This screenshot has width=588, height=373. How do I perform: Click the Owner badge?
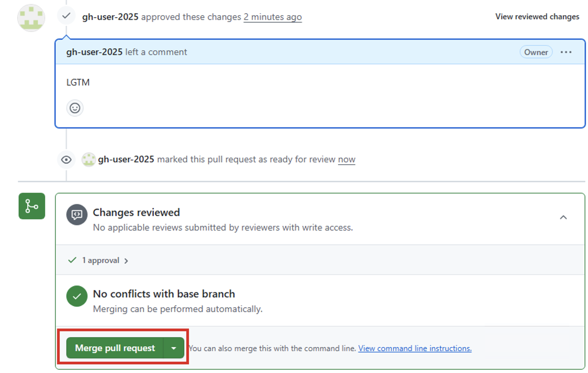pyautogui.click(x=536, y=52)
